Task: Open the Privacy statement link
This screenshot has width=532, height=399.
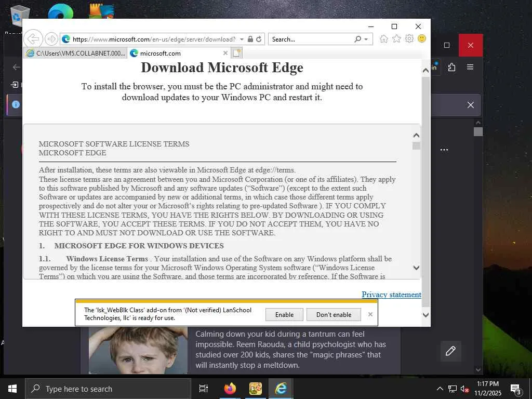Action: (391, 295)
